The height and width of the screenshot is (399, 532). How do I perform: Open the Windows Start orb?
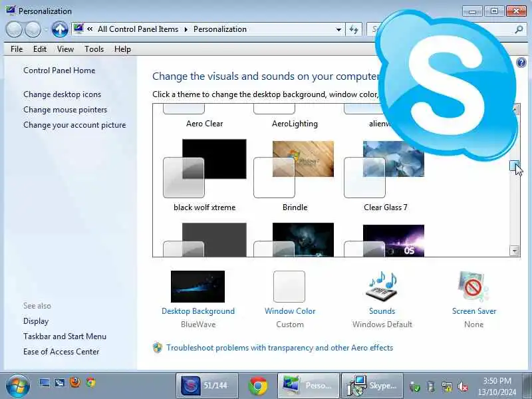click(x=18, y=386)
